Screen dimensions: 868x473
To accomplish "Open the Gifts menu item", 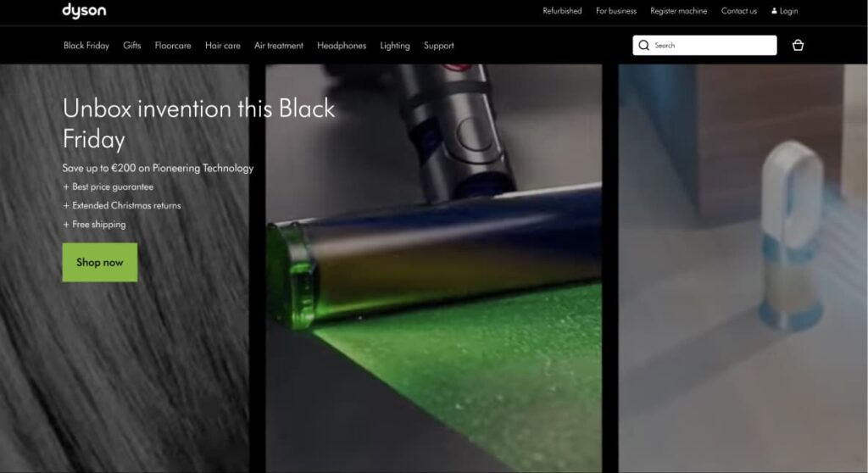I will (132, 46).
